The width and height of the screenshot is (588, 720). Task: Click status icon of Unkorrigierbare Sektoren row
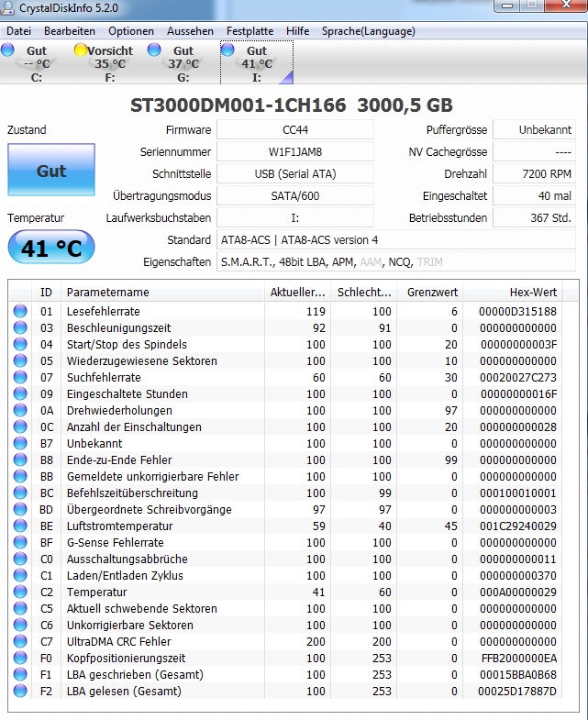20,626
